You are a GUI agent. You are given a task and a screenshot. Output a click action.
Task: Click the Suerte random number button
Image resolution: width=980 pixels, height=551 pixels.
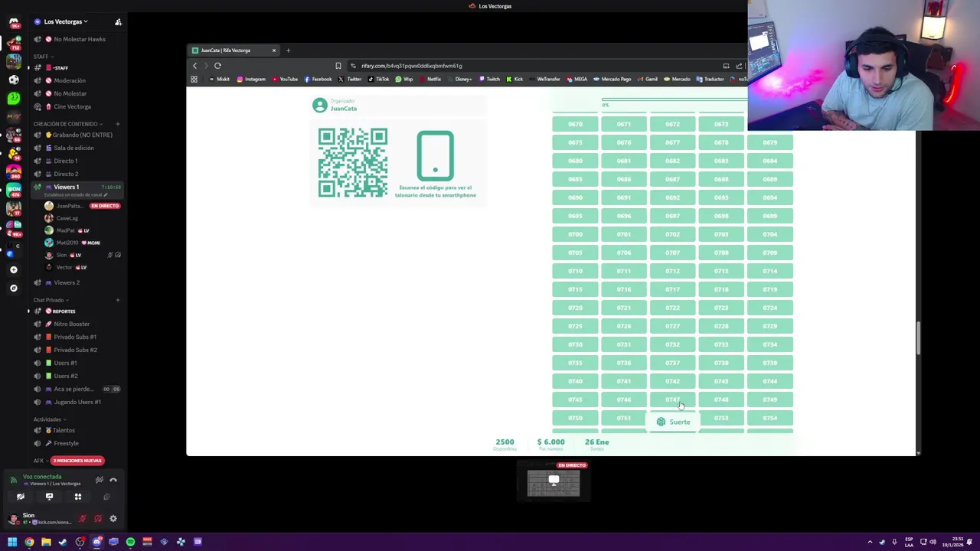673,422
